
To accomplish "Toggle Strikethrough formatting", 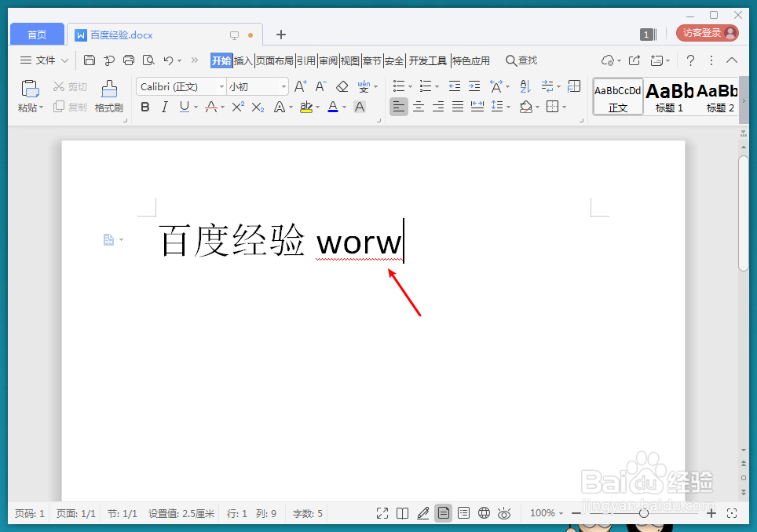I will 211,107.
